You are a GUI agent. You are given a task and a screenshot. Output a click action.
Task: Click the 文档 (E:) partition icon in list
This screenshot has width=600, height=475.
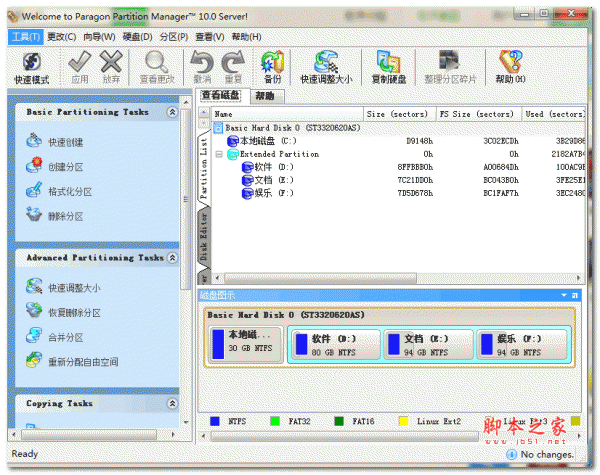[248, 180]
